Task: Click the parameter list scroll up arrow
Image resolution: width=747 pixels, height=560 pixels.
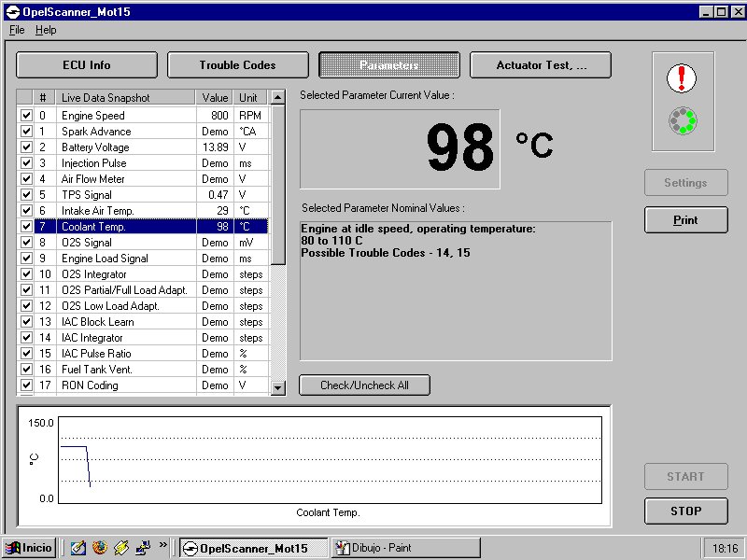Action: (x=277, y=98)
